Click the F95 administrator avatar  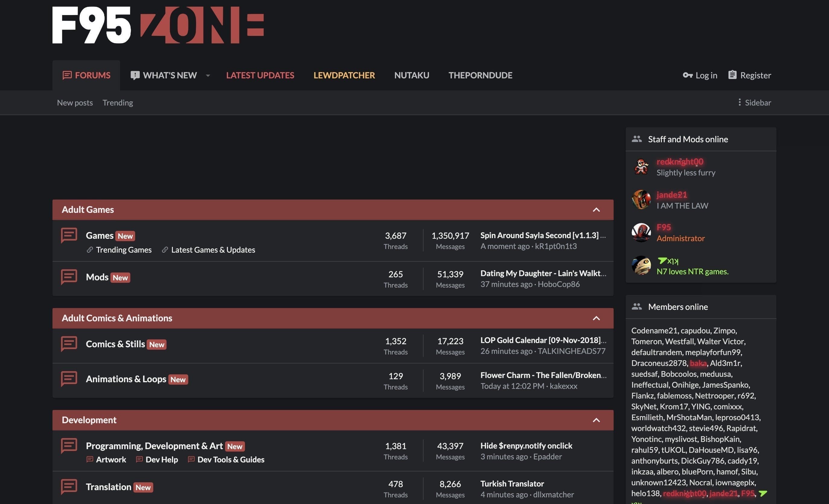click(x=641, y=233)
